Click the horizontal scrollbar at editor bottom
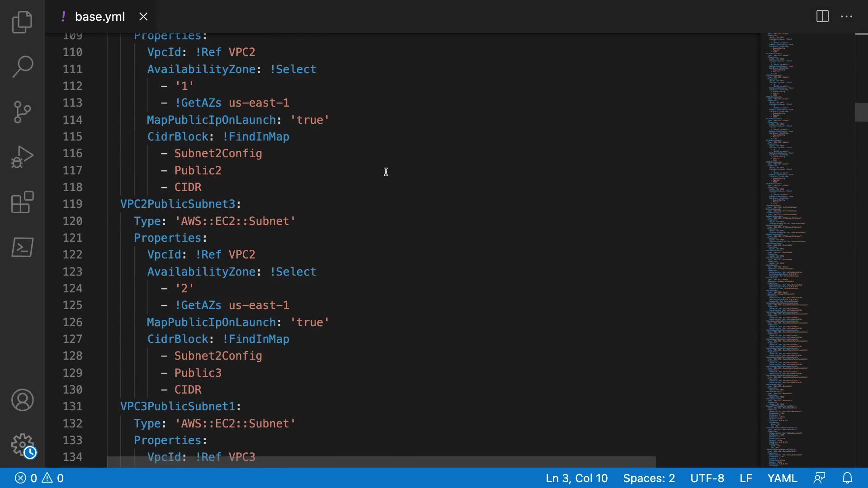This screenshot has width=868, height=488. [381, 462]
